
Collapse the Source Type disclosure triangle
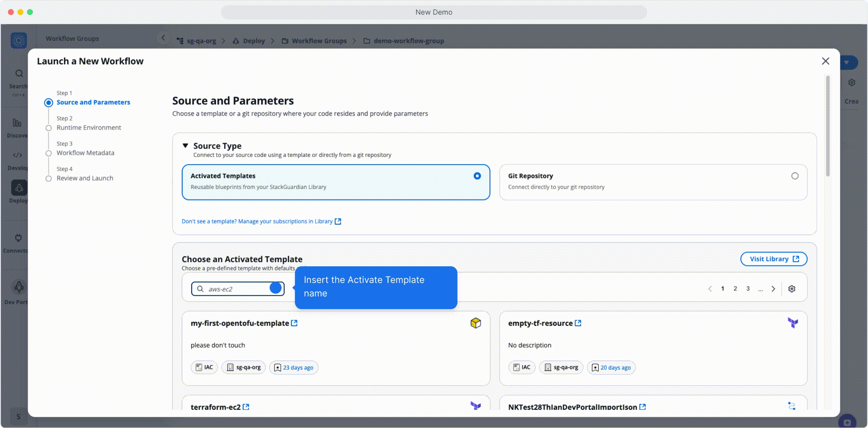pos(185,145)
